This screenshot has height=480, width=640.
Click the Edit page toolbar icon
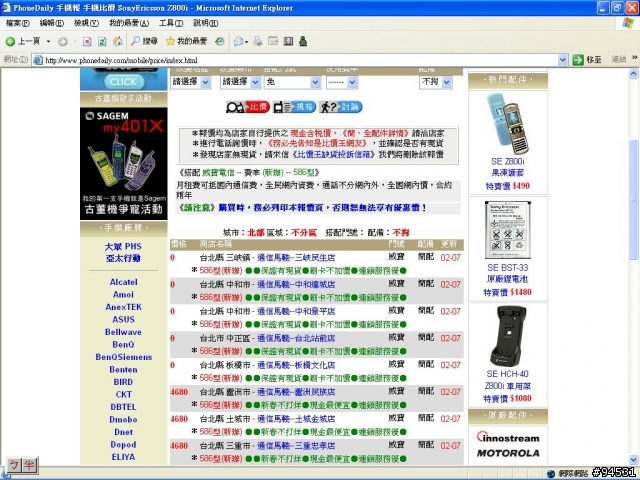click(273, 41)
